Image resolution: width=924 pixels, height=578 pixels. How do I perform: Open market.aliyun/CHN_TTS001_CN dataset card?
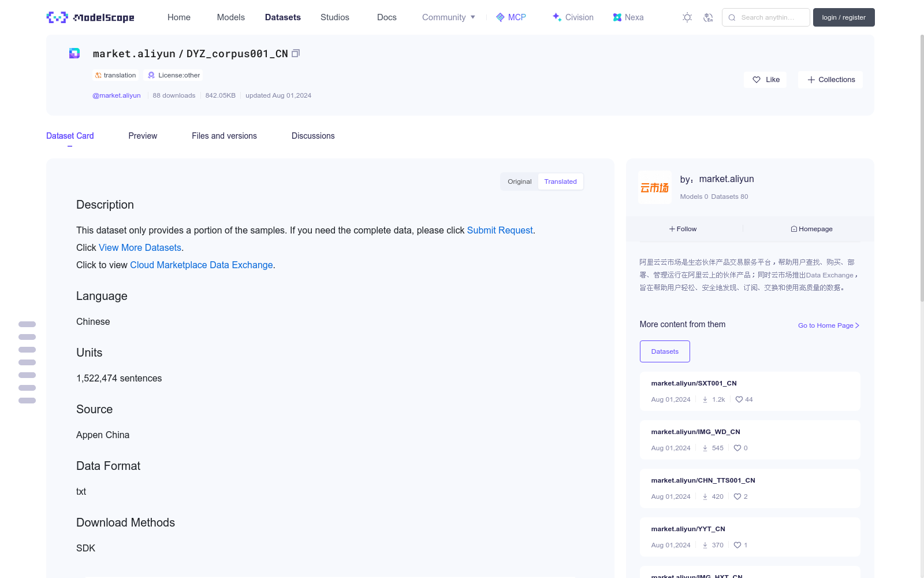pos(750,488)
